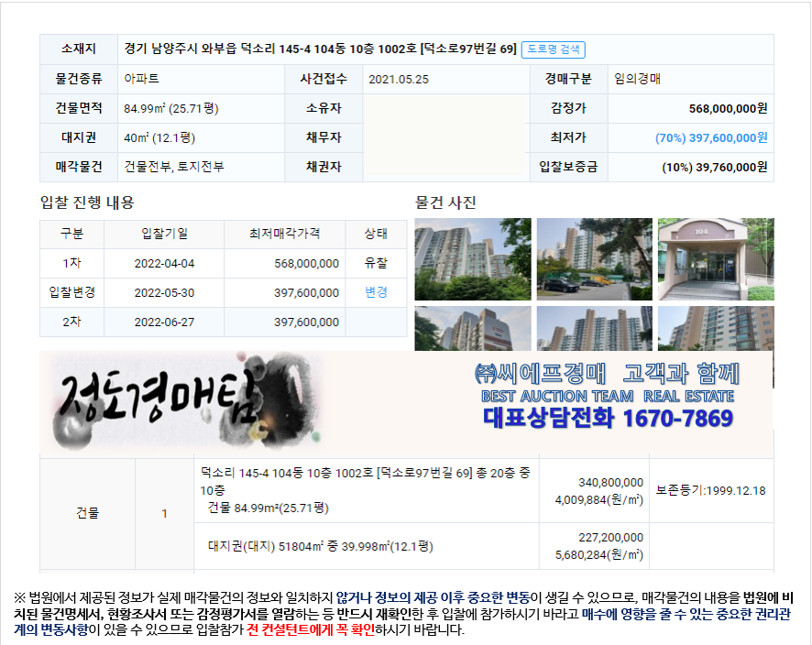Click the land price 227,200,000

[610, 537]
